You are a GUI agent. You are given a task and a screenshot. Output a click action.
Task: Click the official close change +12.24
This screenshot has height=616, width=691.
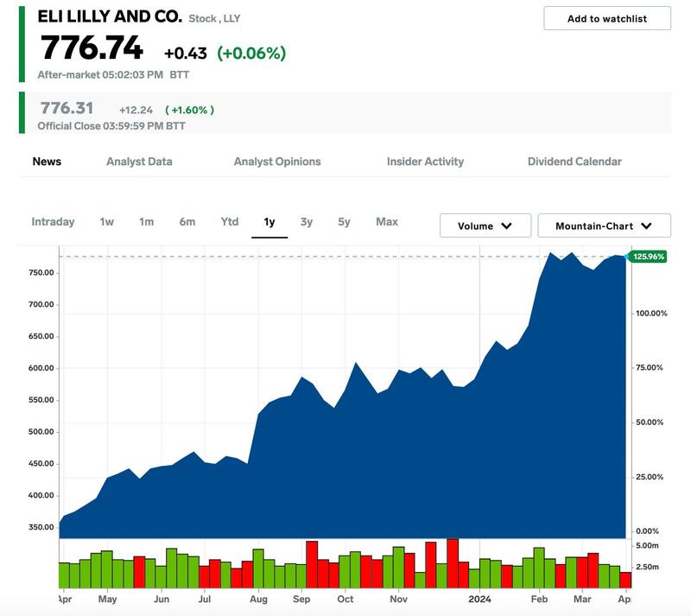coord(136,110)
